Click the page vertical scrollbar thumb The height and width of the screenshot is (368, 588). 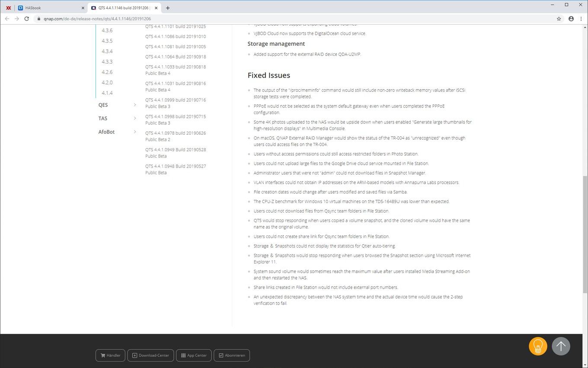585,235
